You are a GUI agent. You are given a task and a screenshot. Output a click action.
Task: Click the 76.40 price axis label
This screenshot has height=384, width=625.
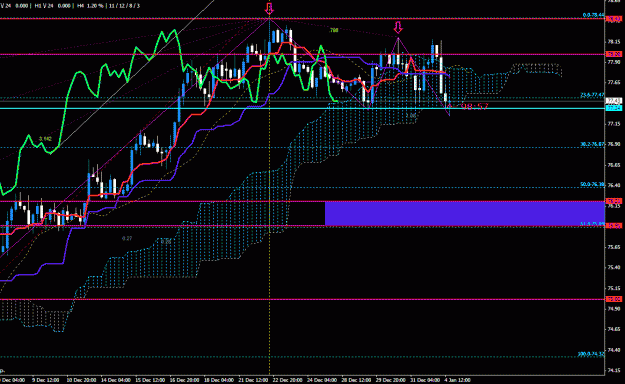coord(613,185)
